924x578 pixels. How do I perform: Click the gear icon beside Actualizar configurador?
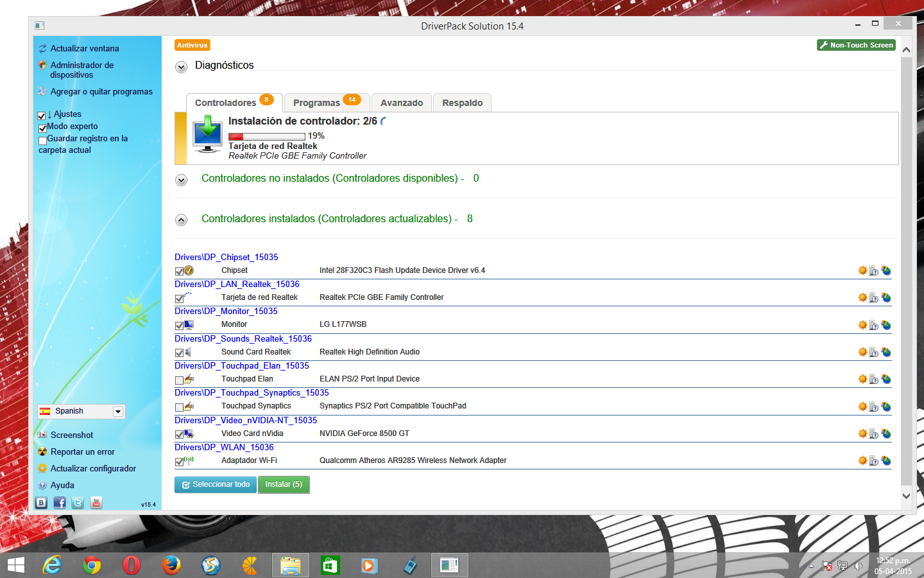[x=42, y=468]
